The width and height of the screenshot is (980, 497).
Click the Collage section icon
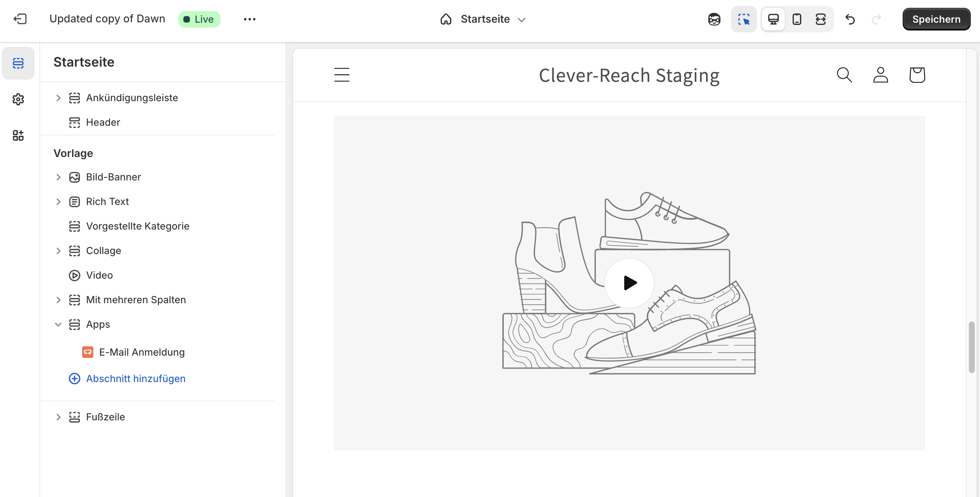coord(74,251)
